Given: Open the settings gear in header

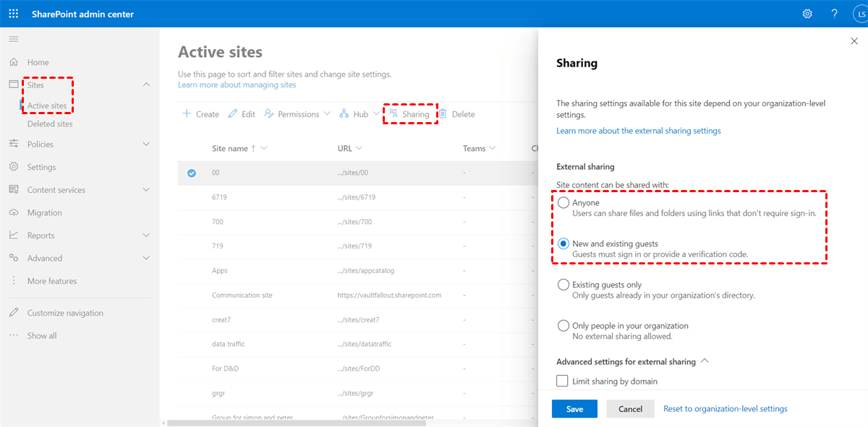Looking at the screenshot, I should click(x=807, y=14).
